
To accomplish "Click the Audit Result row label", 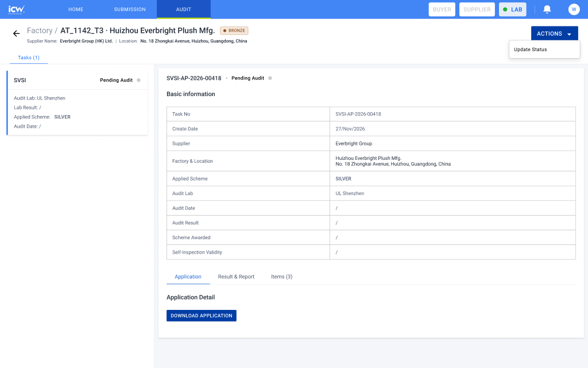I will 185,223.
